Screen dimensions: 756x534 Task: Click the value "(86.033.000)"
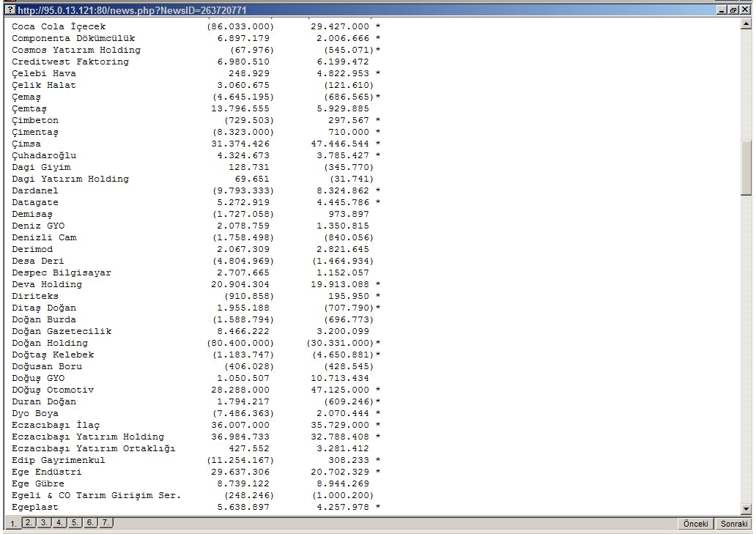(240, 26)
